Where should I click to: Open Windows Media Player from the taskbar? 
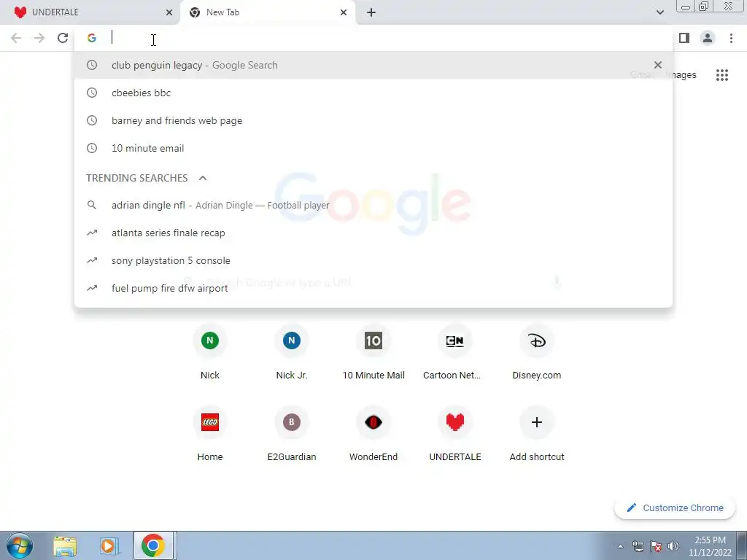[x=109, y=545]
